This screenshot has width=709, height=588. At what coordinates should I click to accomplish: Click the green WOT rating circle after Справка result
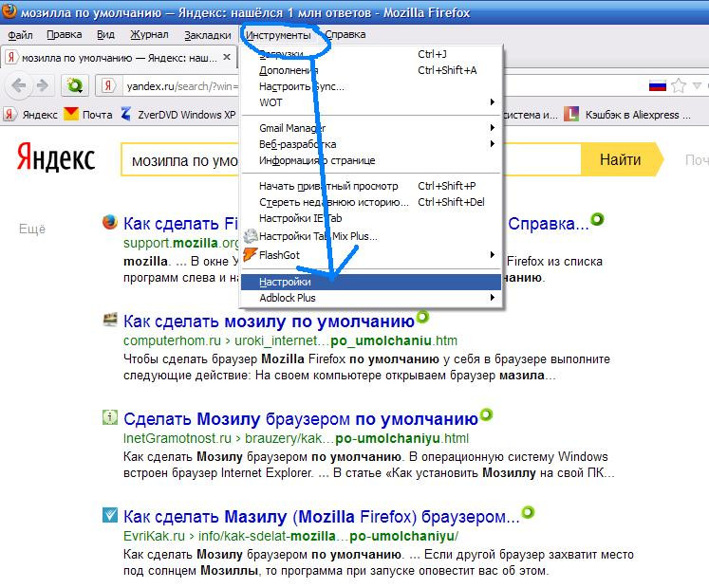point(597,220)
